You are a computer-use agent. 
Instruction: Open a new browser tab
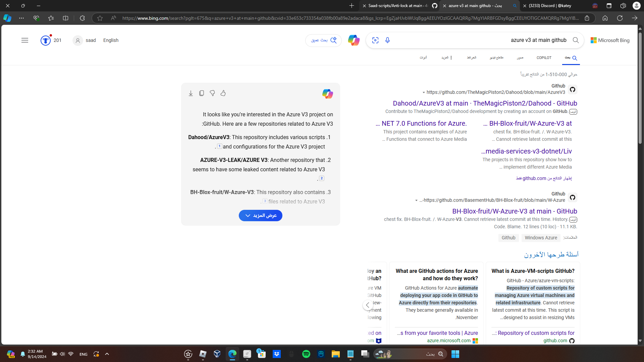pos(352,6)
